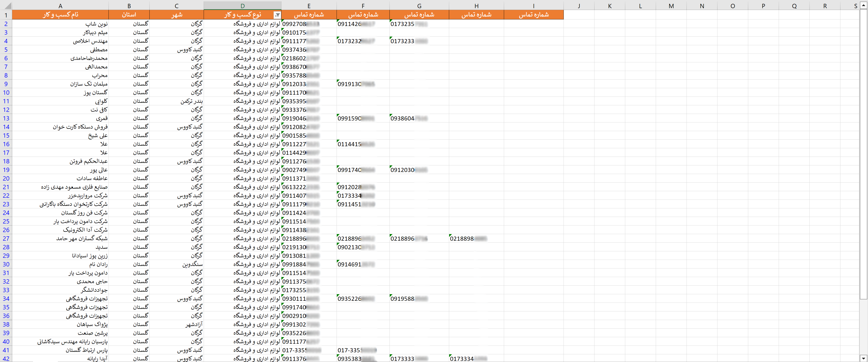Select the cell جواددانشگر
Screen dimensions: 868x362
(60, 290)
